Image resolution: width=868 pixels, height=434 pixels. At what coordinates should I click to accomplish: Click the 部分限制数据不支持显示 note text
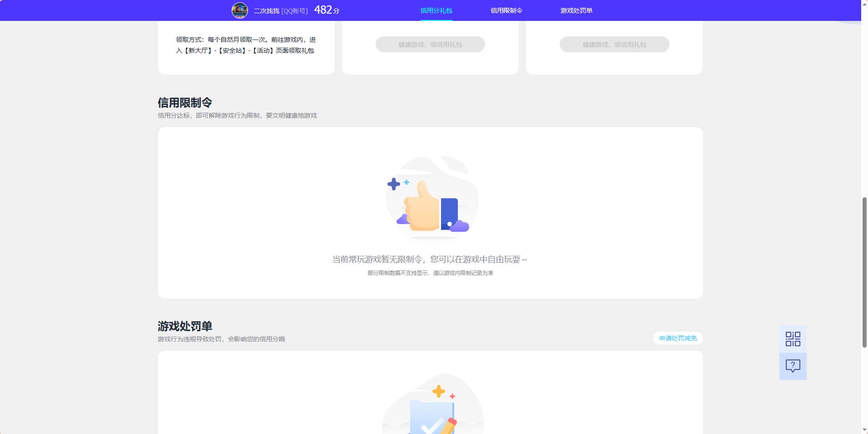click(430, 273)
